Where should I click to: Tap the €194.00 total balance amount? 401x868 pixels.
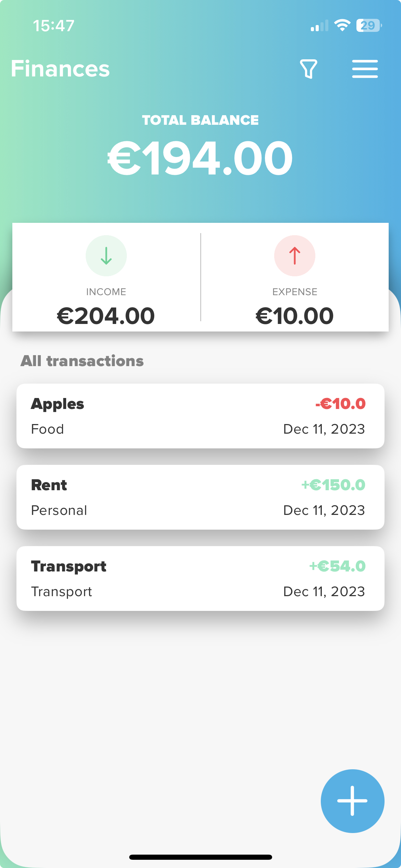pos(200,158)
